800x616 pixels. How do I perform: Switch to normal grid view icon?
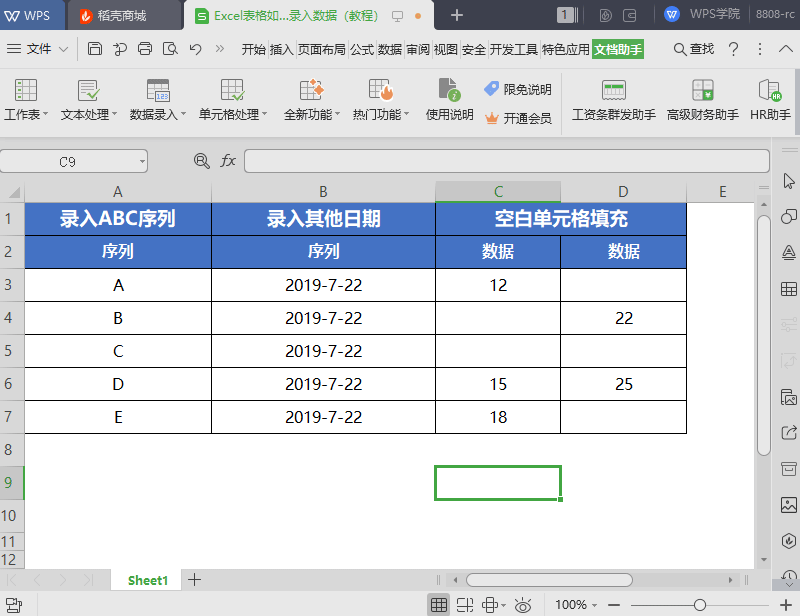(x=439, y=605)
